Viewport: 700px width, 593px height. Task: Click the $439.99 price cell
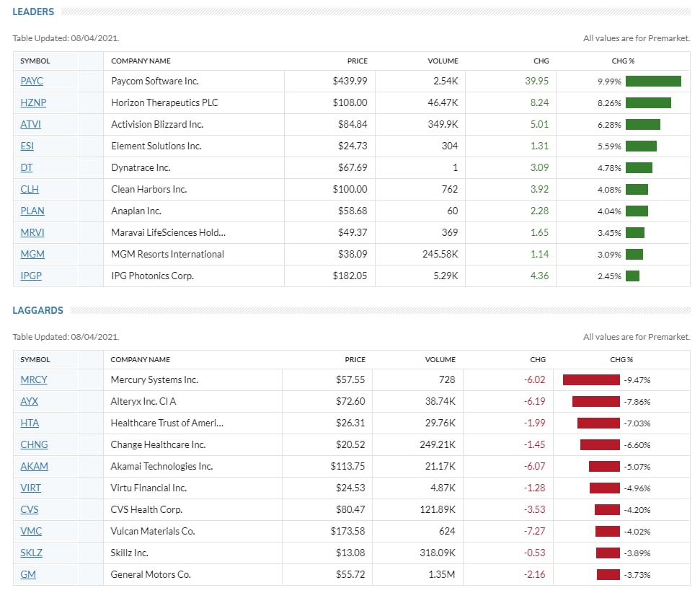[x=350, y=81]
